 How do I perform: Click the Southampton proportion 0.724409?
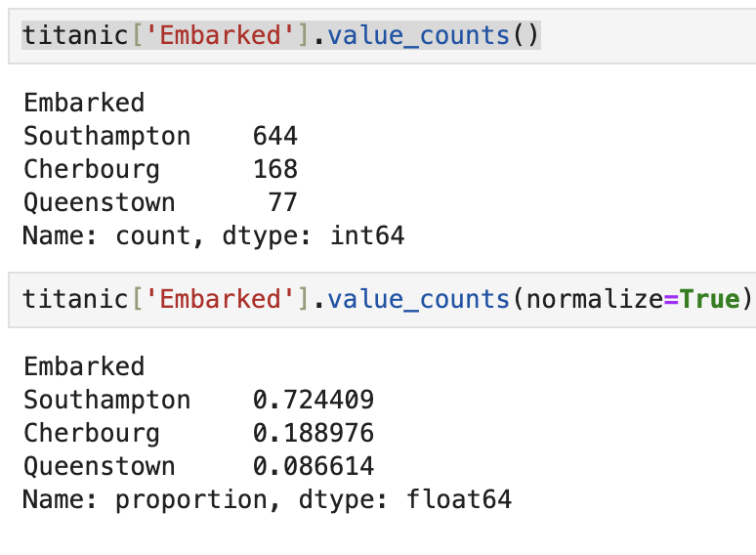click(314, 400)
